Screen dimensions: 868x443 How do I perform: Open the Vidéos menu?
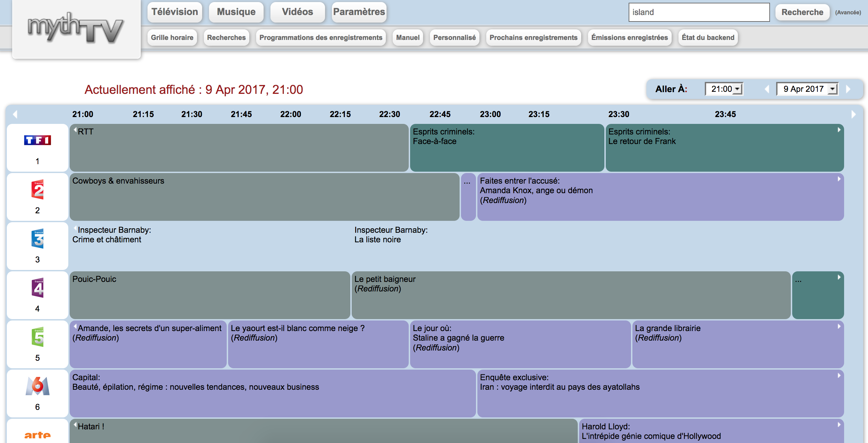coord(297,12)
